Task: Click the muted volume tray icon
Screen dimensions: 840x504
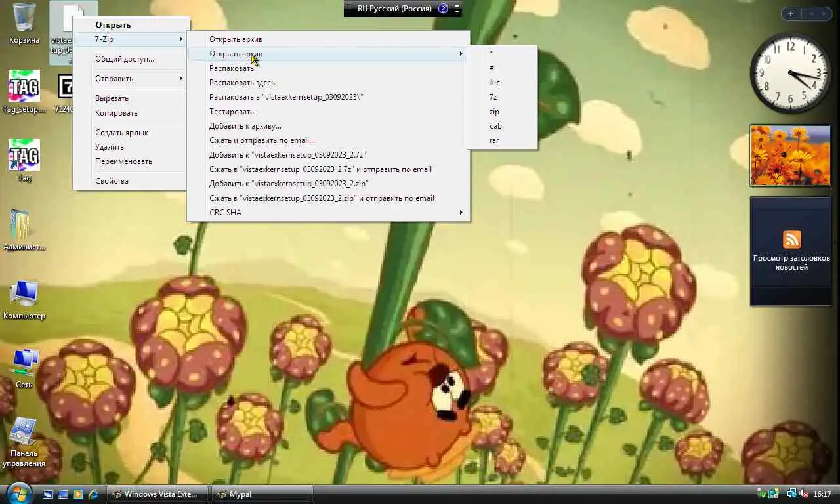Action: (804, 494)
